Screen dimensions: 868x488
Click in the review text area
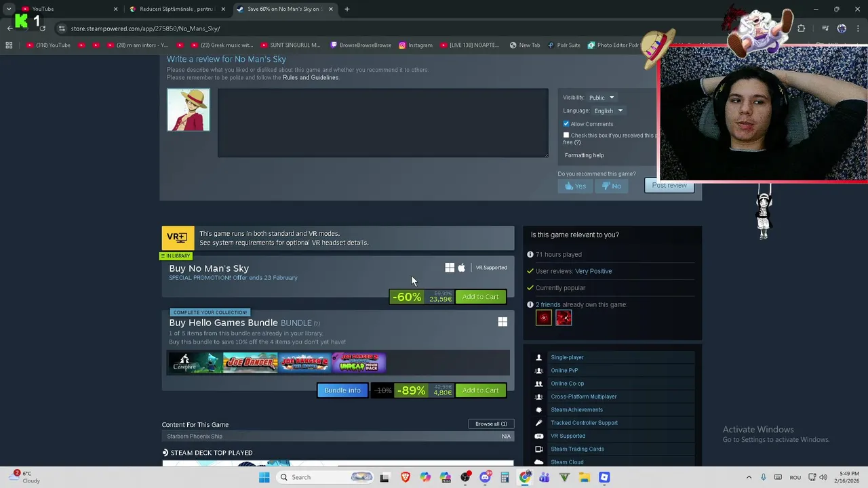coord(383,123)
